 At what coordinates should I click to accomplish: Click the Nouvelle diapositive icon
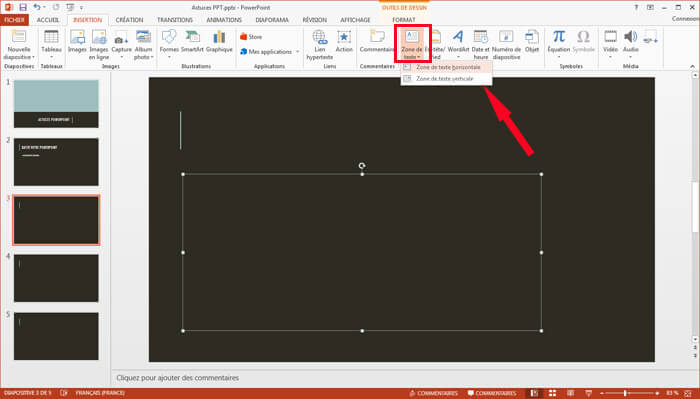coord(19,37)
